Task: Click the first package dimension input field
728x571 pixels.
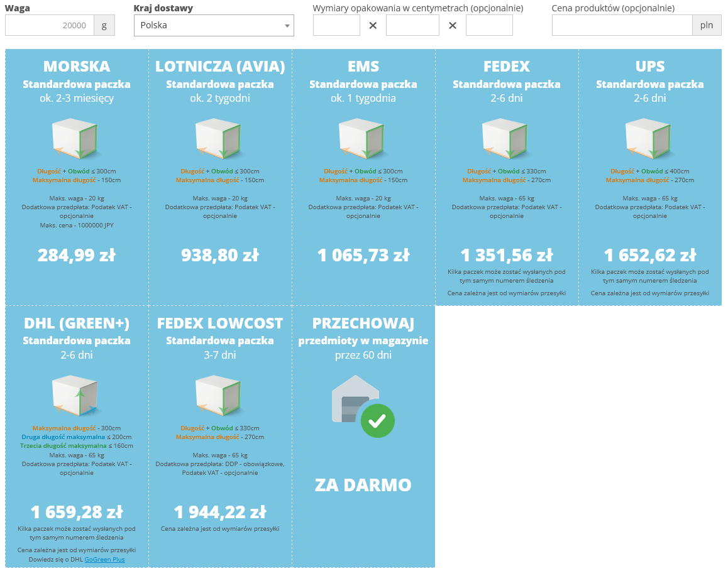Action: 336,26
